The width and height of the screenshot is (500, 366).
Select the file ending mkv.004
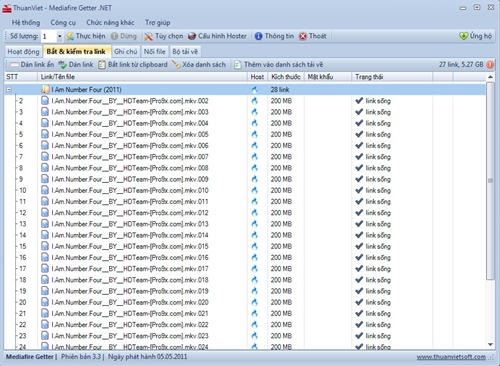click(x=130, y=123)
